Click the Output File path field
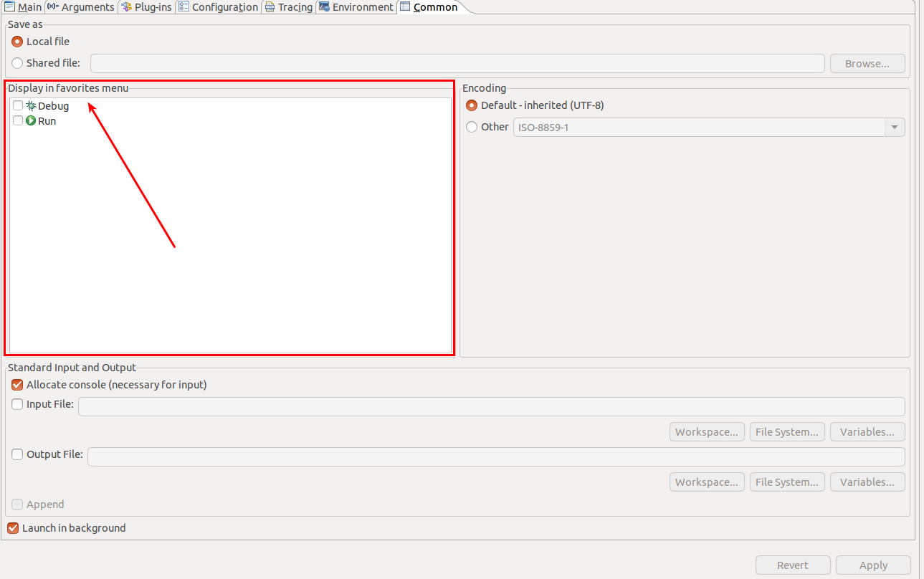 click(496, 457)
